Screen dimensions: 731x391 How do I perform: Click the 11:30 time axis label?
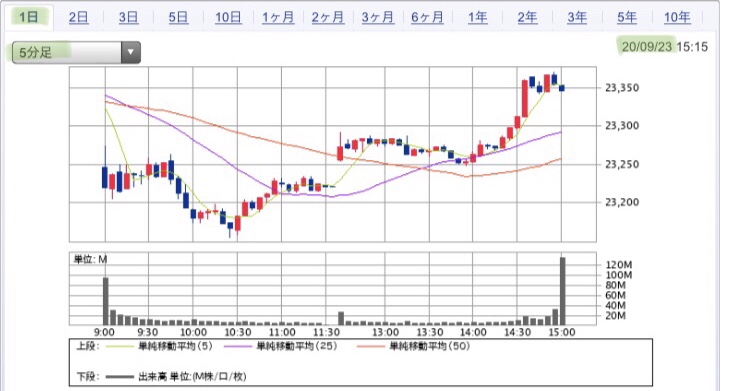[326, 332]
